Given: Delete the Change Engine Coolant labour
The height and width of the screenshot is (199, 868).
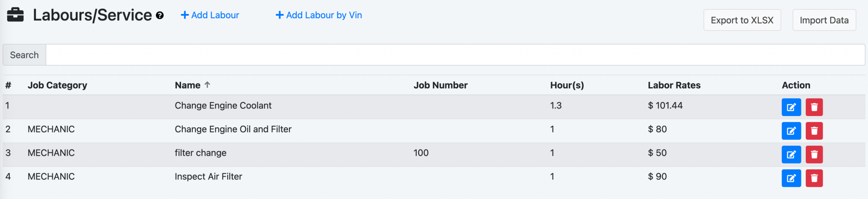Looking at the screenshot, I should 814,107.
